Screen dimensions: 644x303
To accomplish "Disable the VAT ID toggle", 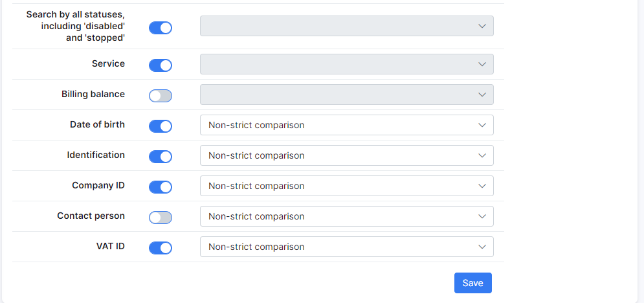I will tap(160, 247).
